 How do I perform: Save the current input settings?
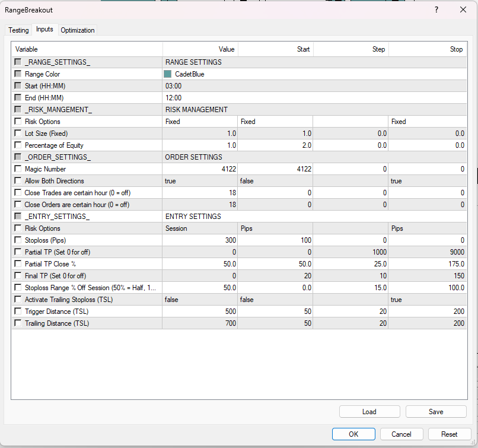pyautogui.click(x=435, y=411)
